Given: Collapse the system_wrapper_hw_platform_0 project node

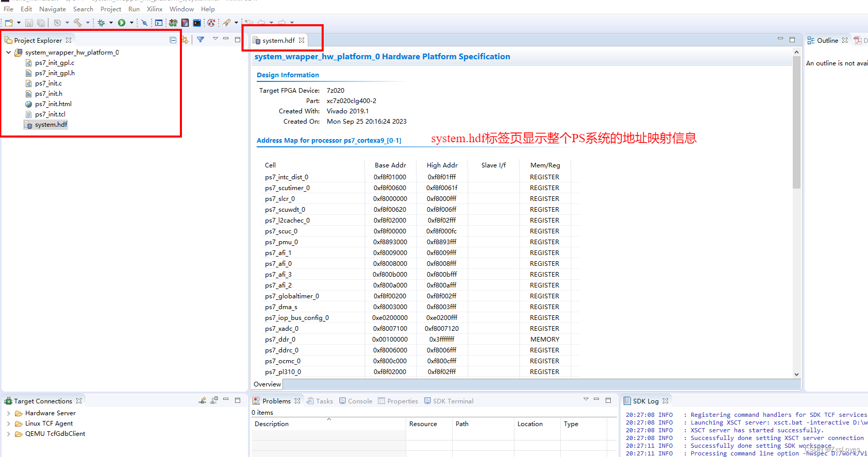Looking at the screenshot, I should coord(9,53).
